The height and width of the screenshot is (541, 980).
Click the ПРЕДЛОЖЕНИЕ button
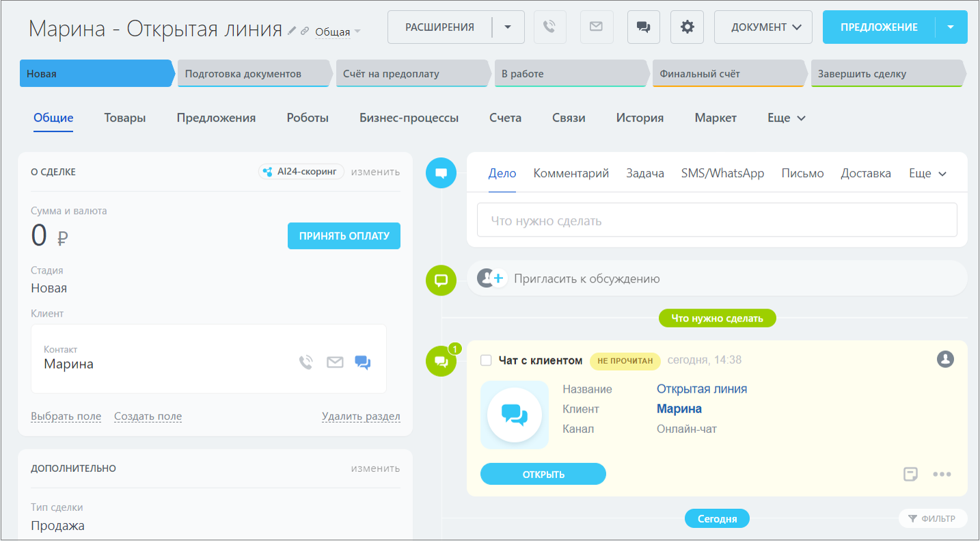coord(879,27)
